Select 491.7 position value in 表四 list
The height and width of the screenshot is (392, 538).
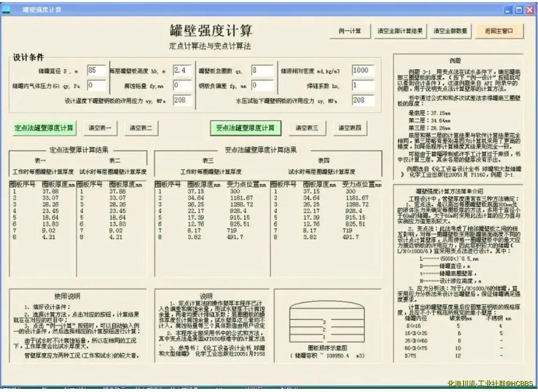(x=350, y=237)
